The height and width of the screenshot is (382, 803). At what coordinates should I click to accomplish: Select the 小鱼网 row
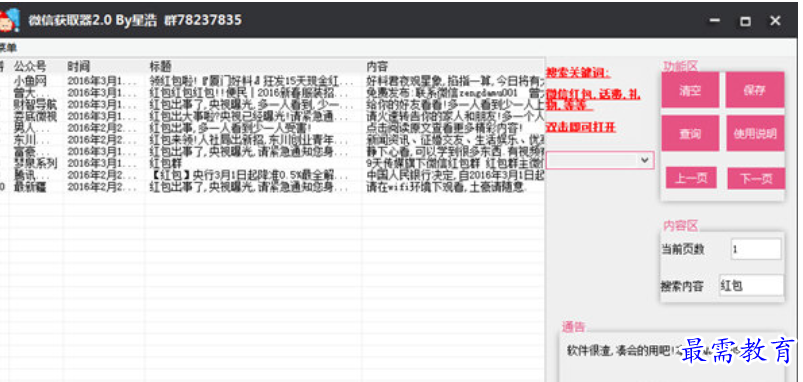pyautogui.click(x=271, y=80)
